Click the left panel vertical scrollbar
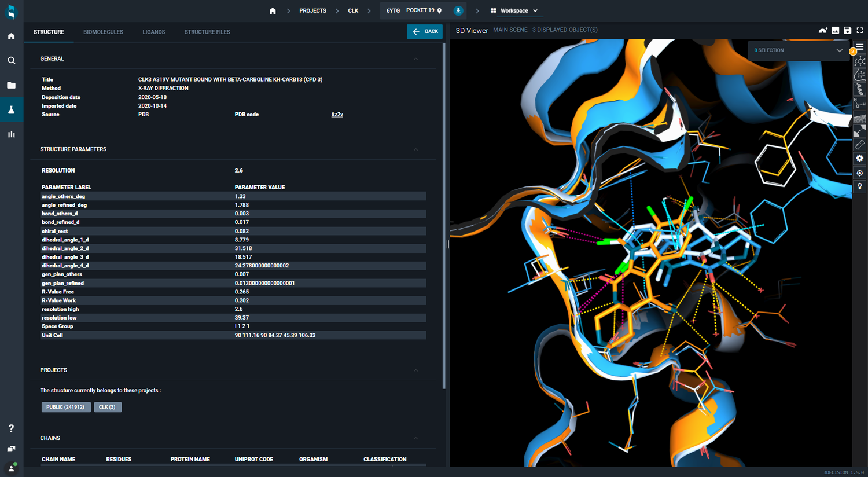 point(444,215)
